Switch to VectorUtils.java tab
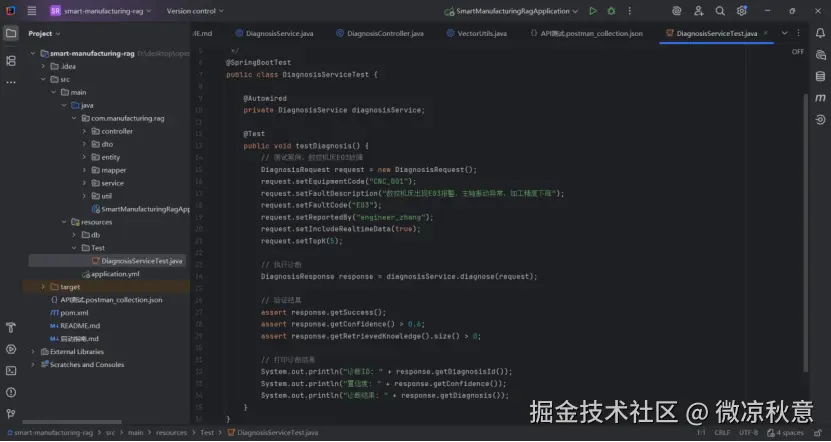831x442 pixels. click(476, 33)
